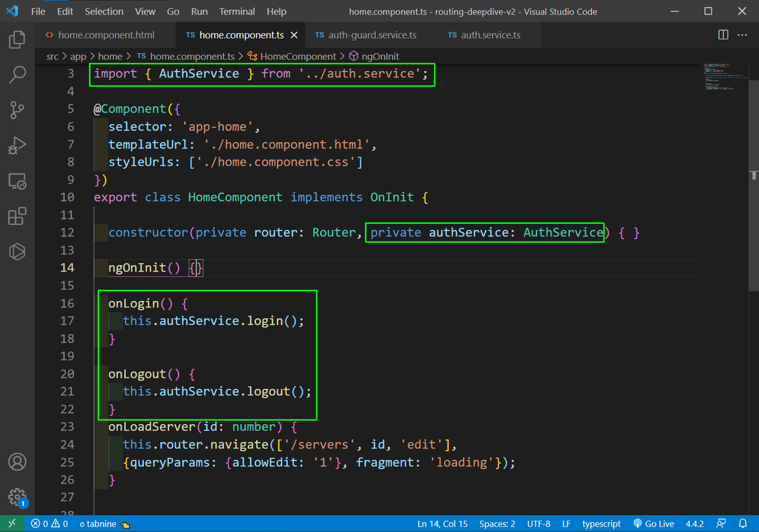Viewport: 759px width, 532px height.
Task: Click line number 12 in the gutter
Action: (67, 233)
